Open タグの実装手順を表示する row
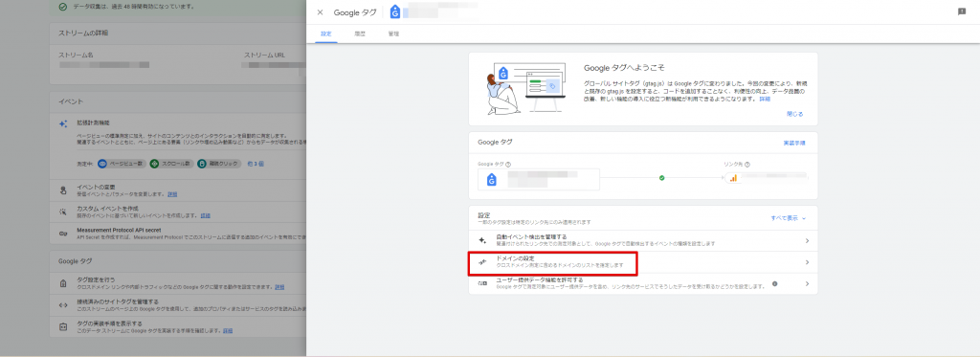Image resolution: width=980 pixels, height=357 pixels. [178, 326]
